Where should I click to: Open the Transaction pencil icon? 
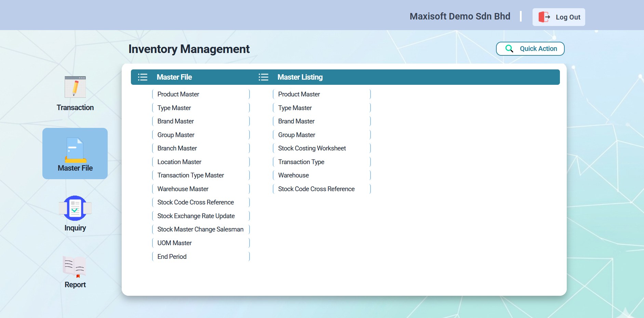coord(75,87)
